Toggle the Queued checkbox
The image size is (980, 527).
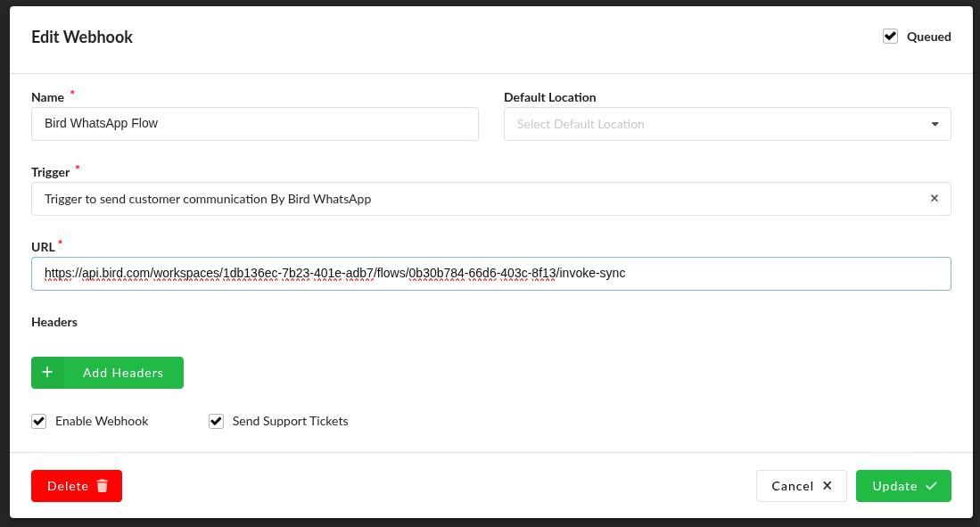point(890,37)
